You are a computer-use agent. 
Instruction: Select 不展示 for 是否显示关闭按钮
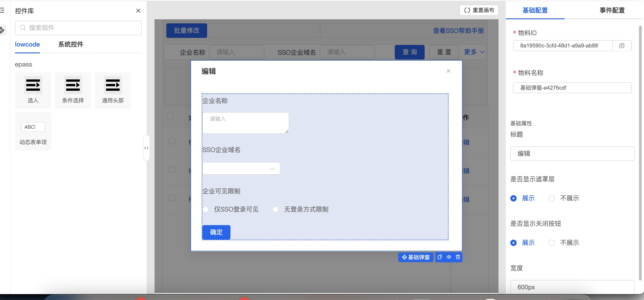point(552,243)
